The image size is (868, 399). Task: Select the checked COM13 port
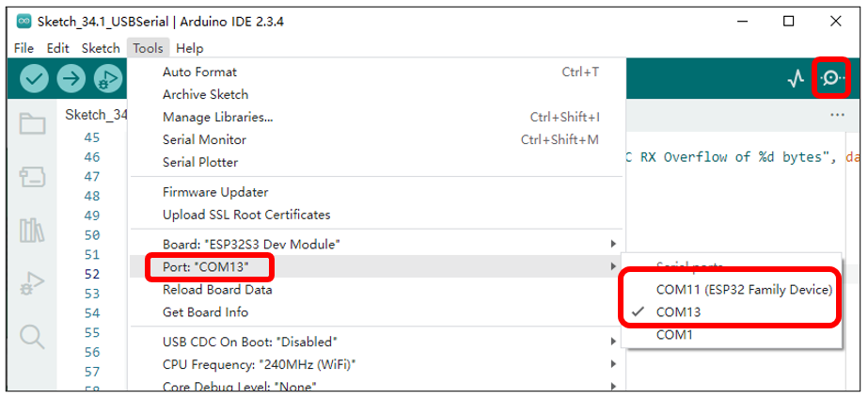click(x=732, y=312)
